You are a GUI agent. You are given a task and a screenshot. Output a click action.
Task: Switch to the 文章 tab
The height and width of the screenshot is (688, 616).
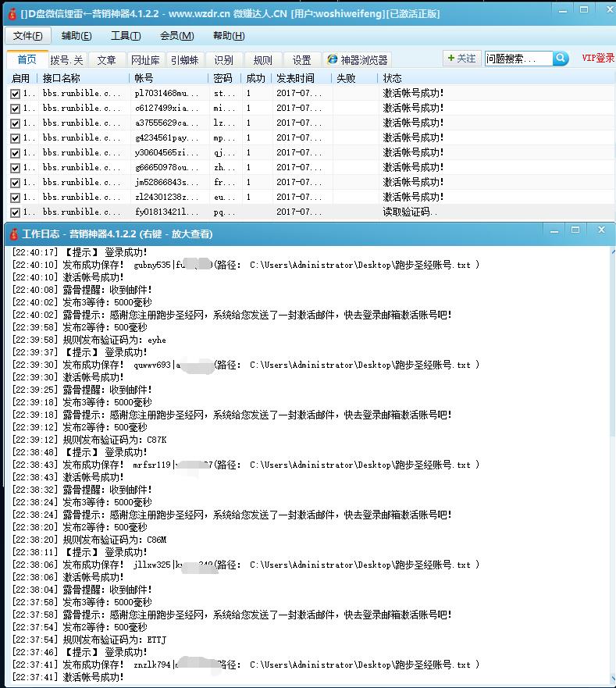(x=106, y=60)
